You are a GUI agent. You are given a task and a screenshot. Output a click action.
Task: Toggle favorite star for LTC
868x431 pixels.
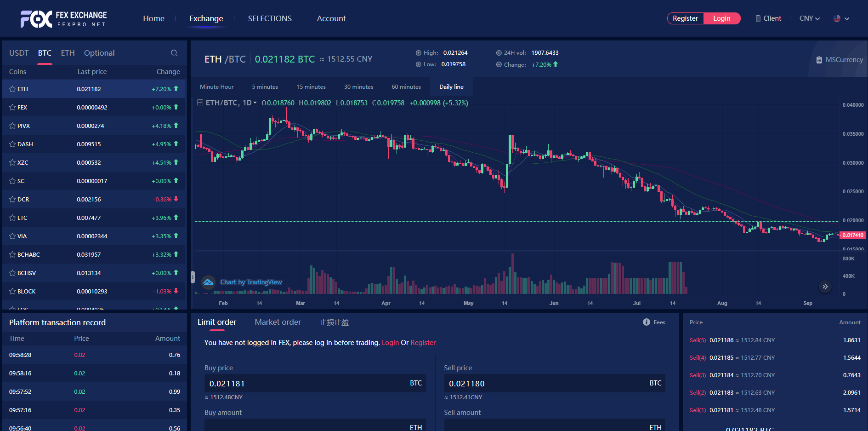12,218
